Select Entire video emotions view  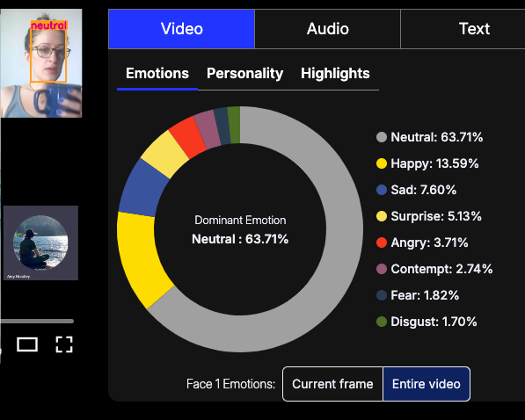pos(427,384)
